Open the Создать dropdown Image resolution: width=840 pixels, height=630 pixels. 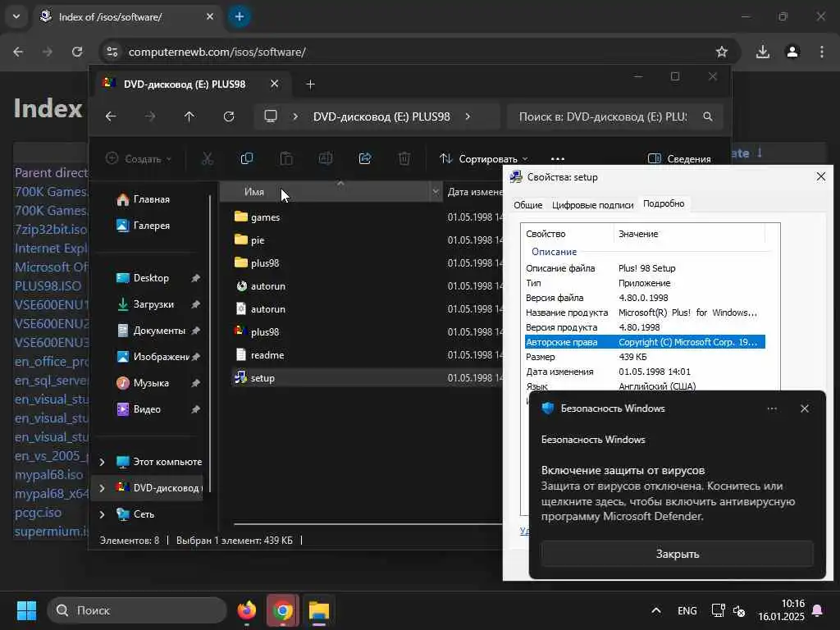click(139, 159)
